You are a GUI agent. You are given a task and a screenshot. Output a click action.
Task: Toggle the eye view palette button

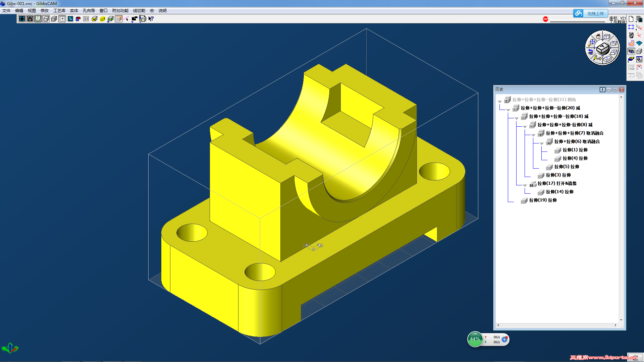(x=631, y=51)
